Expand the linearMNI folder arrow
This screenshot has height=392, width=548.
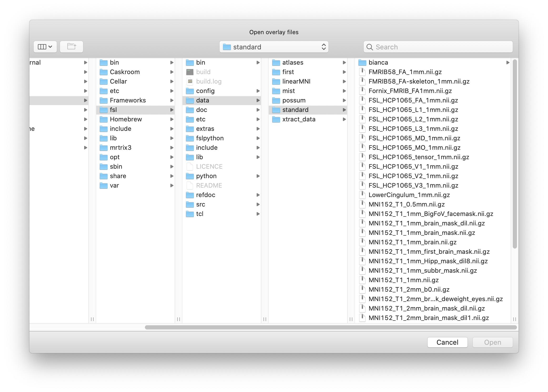click(344, 81)
